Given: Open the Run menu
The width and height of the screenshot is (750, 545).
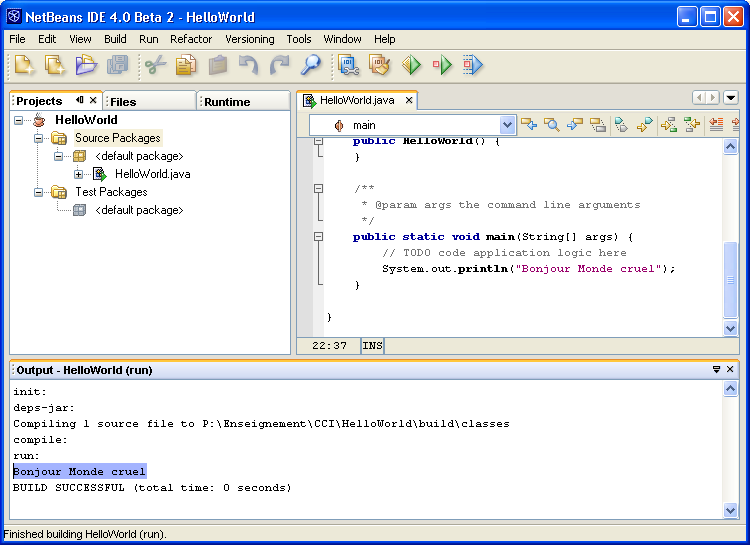Looking at the screenshot, I should (x=149, y=39).
